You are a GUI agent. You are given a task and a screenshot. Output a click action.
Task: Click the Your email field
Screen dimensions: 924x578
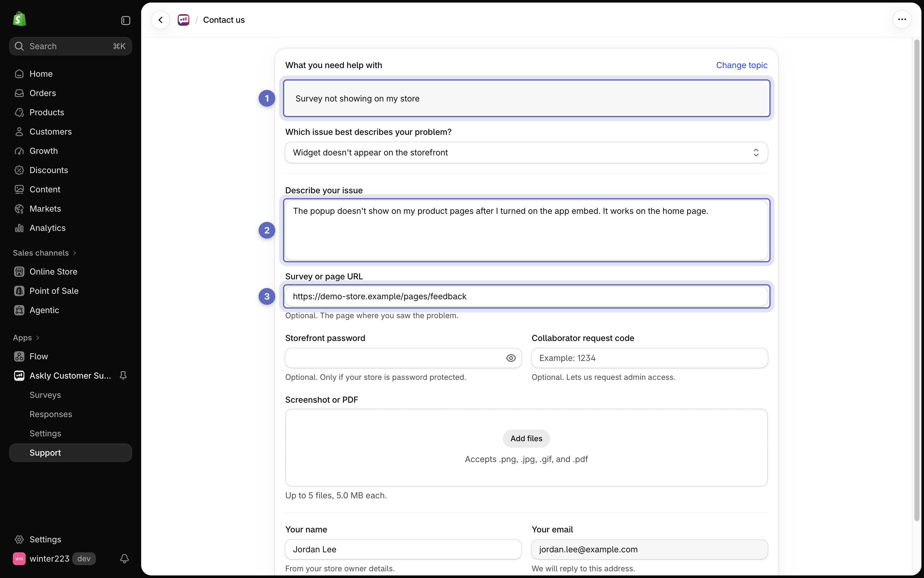coord(649,549)
